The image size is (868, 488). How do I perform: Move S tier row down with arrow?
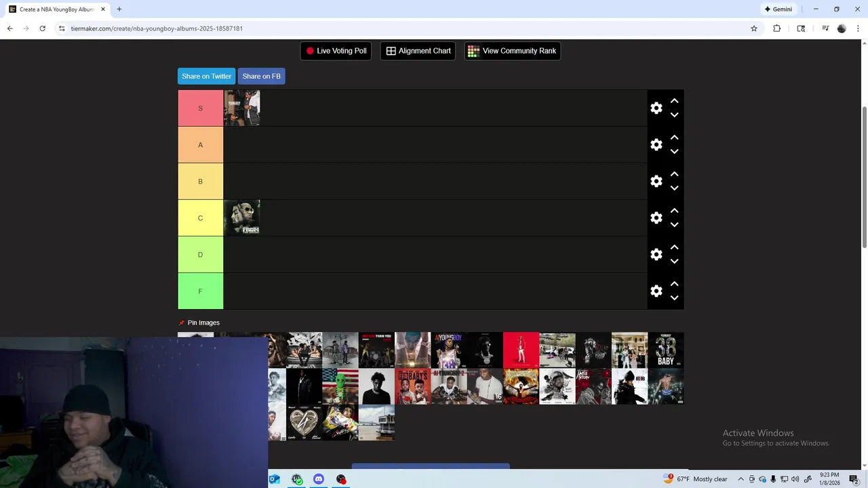click(x=674, y=115)
